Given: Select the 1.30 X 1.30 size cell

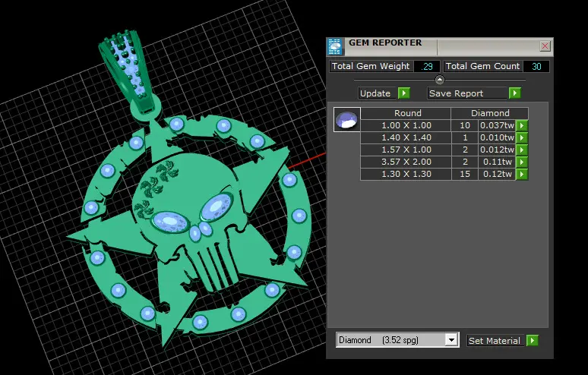Looking at the screenshot, I should [x=406, y=174].
